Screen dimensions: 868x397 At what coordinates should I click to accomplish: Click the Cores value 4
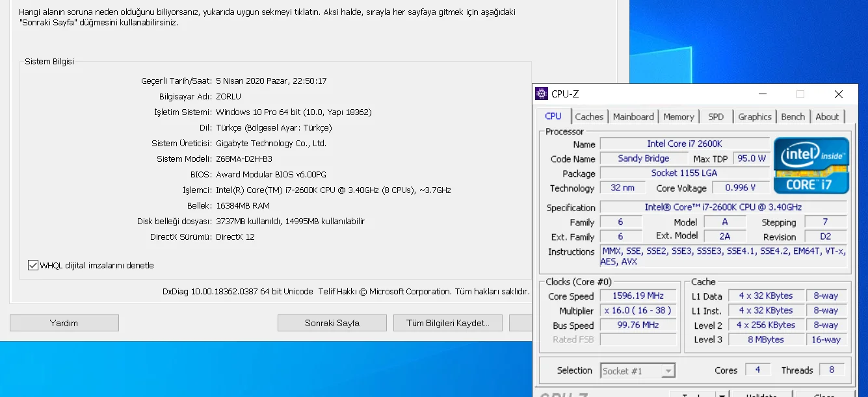tap(758, 370)
